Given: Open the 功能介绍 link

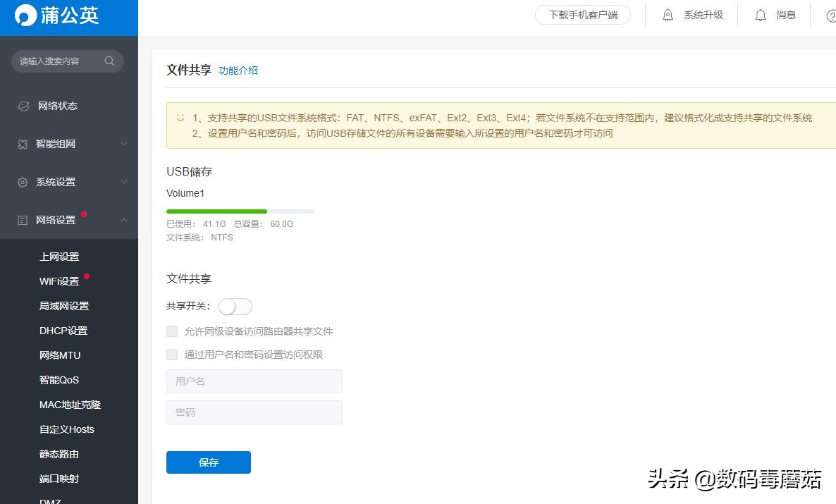Looking at the screenshot, I should (238, 70).
